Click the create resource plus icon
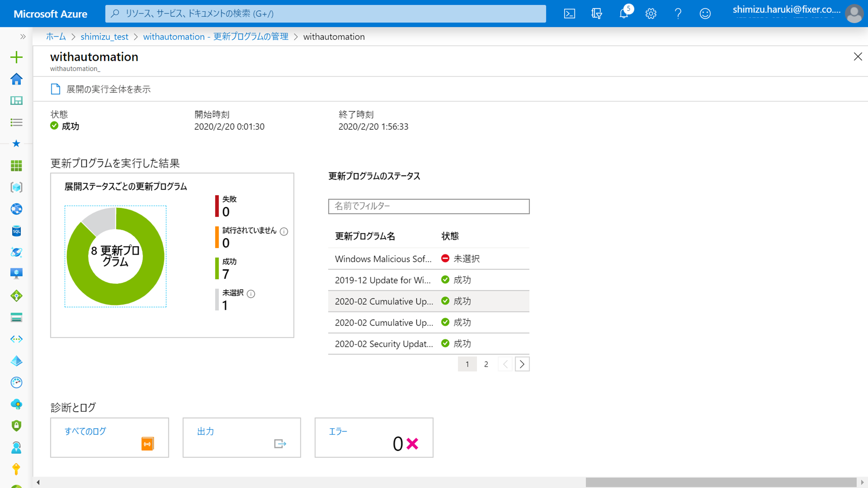 [x=16, y=57]
